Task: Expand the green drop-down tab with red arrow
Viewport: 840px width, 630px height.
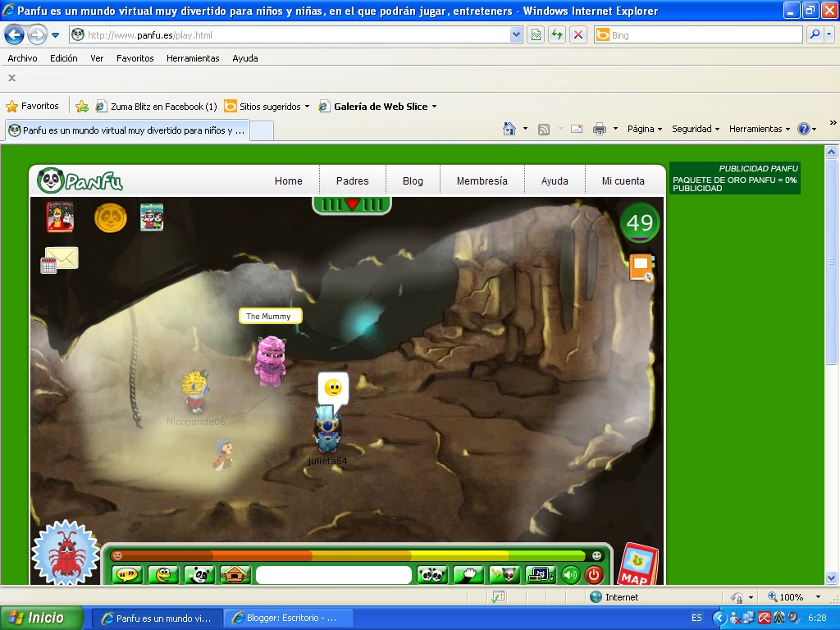Action: point(352,204)
